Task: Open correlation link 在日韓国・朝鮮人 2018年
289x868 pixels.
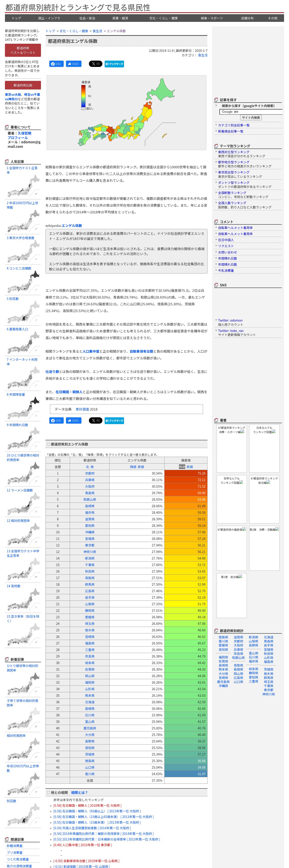Action: [x=87, y=805]
